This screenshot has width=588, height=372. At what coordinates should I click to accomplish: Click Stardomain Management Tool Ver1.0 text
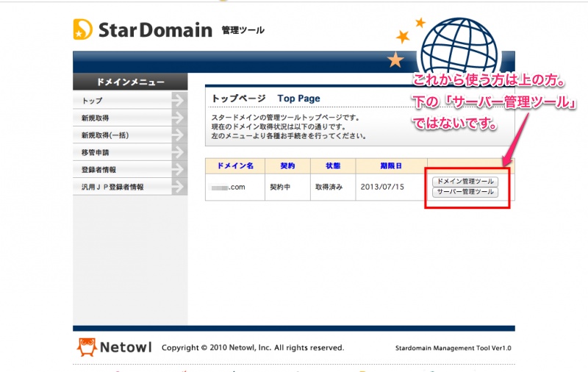tap(453, 348)
